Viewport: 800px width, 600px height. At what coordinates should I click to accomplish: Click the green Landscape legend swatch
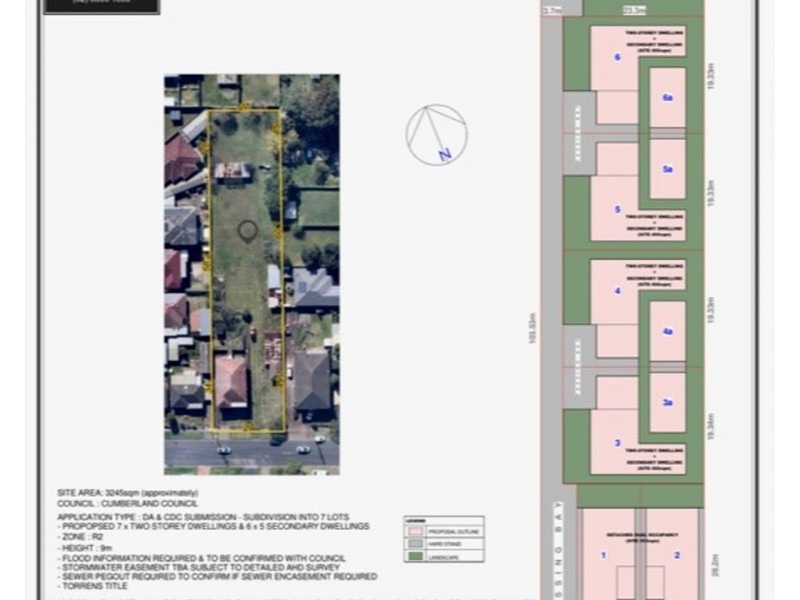pos(413,556)
